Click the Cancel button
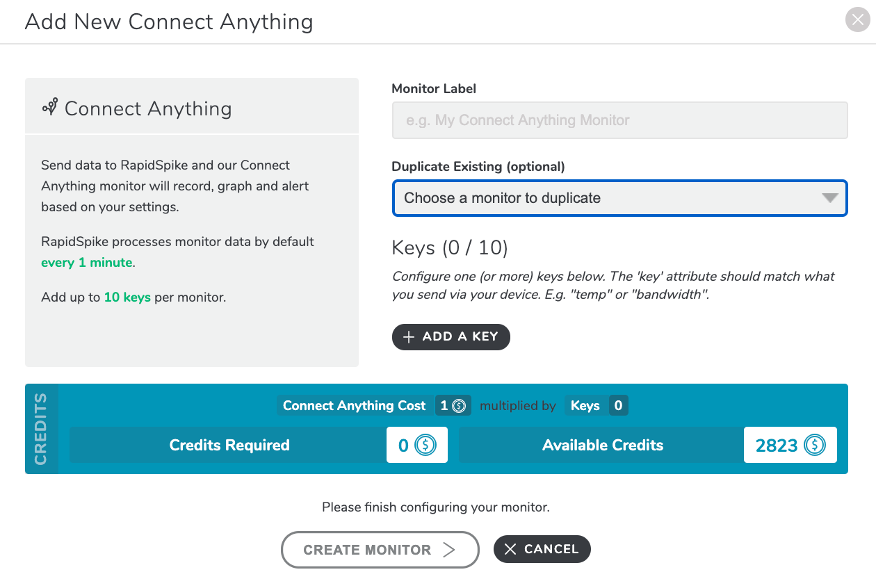876x588 pixels. pyautogui.click(x=542, y=549)
